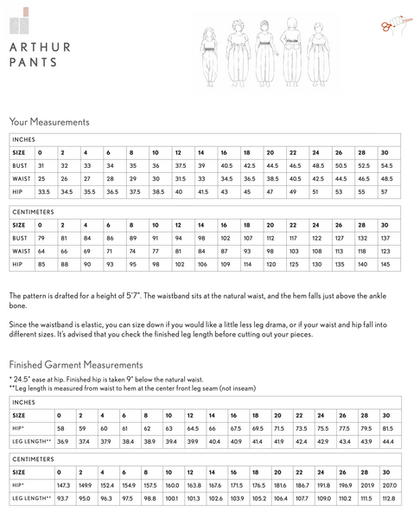Click the BUST row label in inches table
The width and height of the screenshot is (420, 519).
tap(20, 165)
